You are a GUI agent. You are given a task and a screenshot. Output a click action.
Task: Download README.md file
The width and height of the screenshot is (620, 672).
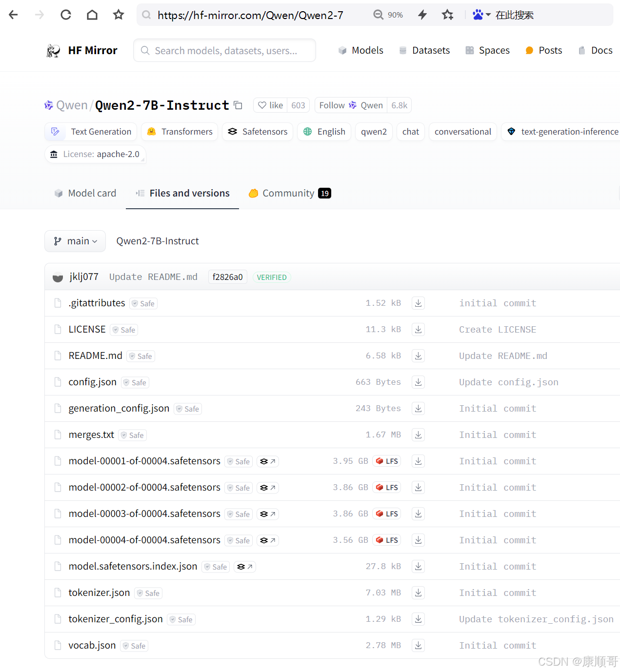tap(418, 356)
